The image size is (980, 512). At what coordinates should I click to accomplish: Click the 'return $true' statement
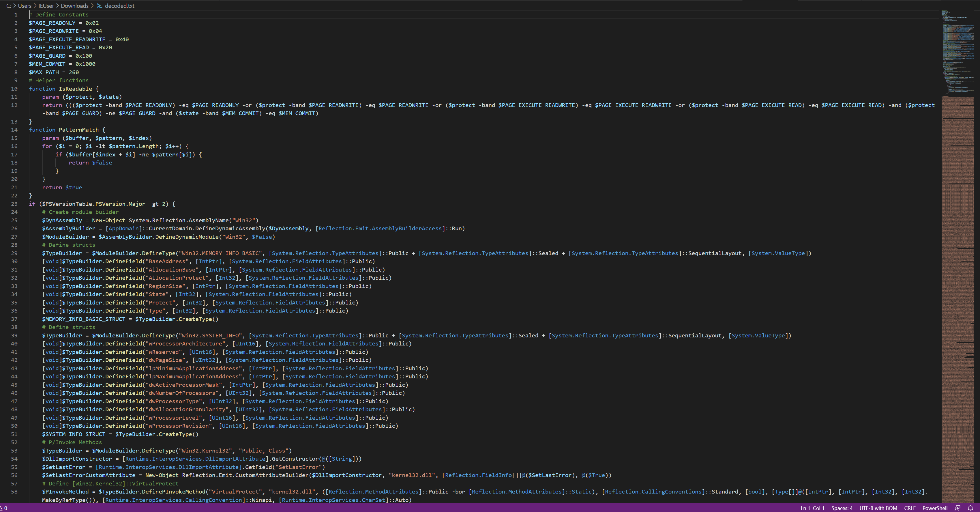[x=62, y=187]
